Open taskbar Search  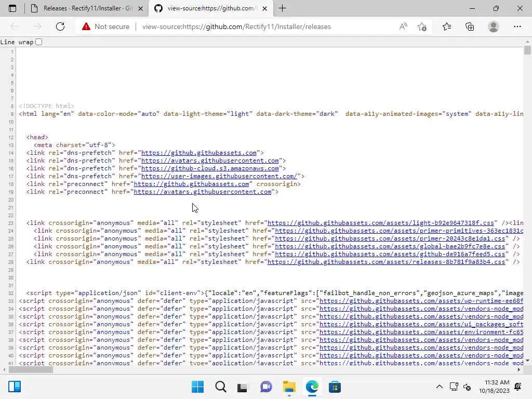220,387
